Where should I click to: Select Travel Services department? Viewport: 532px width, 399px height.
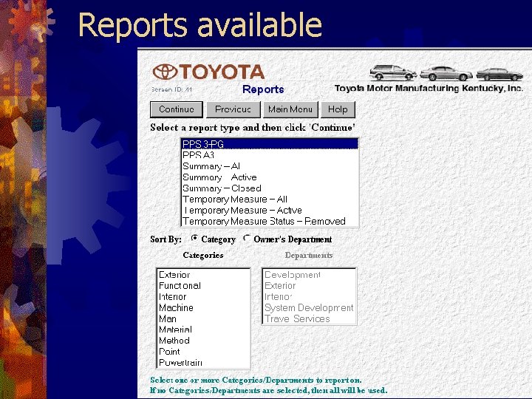pyautogui.click(x=309, y=319)
